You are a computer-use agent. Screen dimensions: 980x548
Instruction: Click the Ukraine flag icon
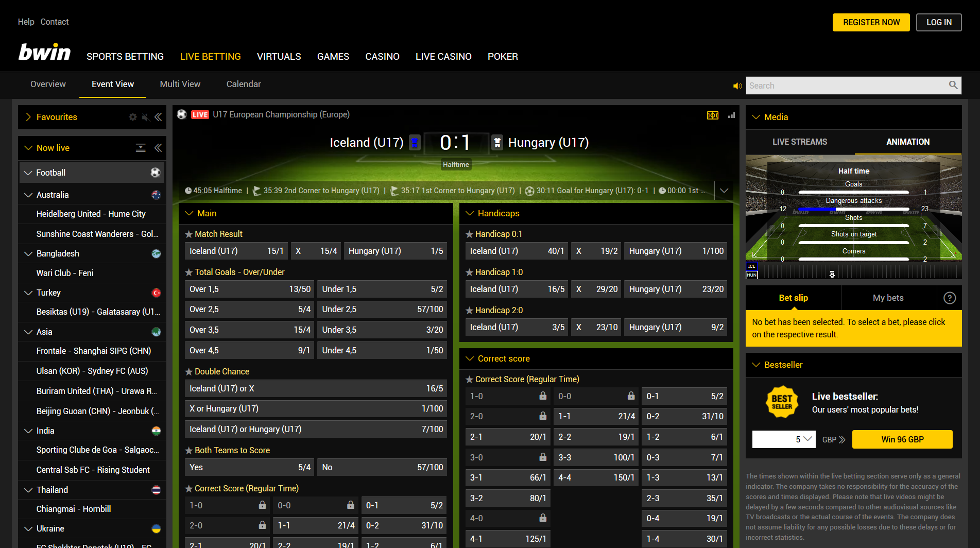tap(156, 528)
